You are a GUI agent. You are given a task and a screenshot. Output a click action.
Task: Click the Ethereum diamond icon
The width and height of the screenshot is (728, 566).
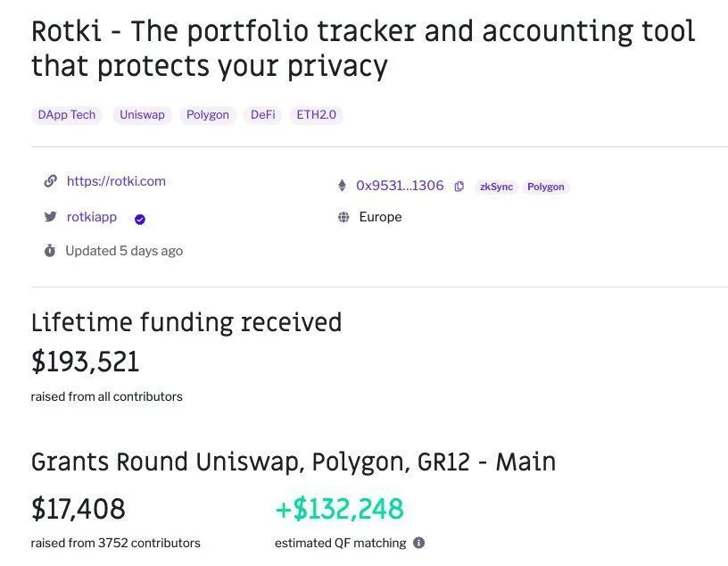click(x=343, y=186)
